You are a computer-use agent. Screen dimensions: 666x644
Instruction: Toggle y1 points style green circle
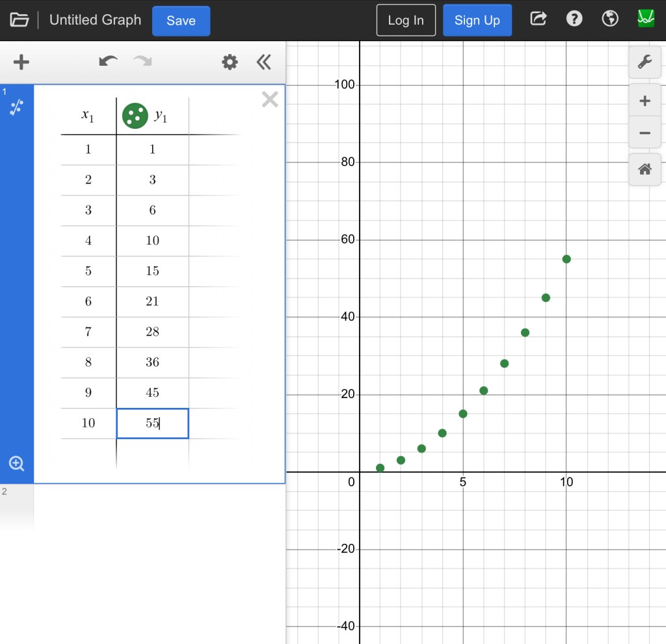pos(135,116)
